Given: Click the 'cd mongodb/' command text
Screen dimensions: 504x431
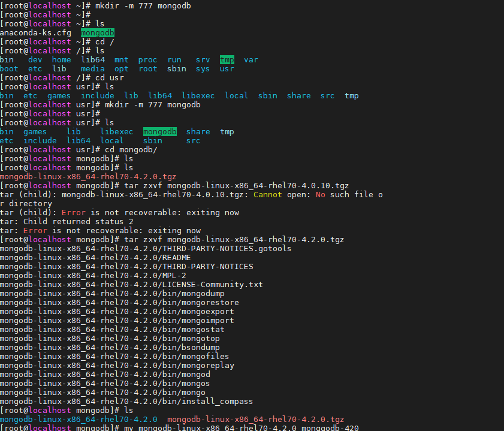Looking at the screenshot, I should [x=131, y=150].
